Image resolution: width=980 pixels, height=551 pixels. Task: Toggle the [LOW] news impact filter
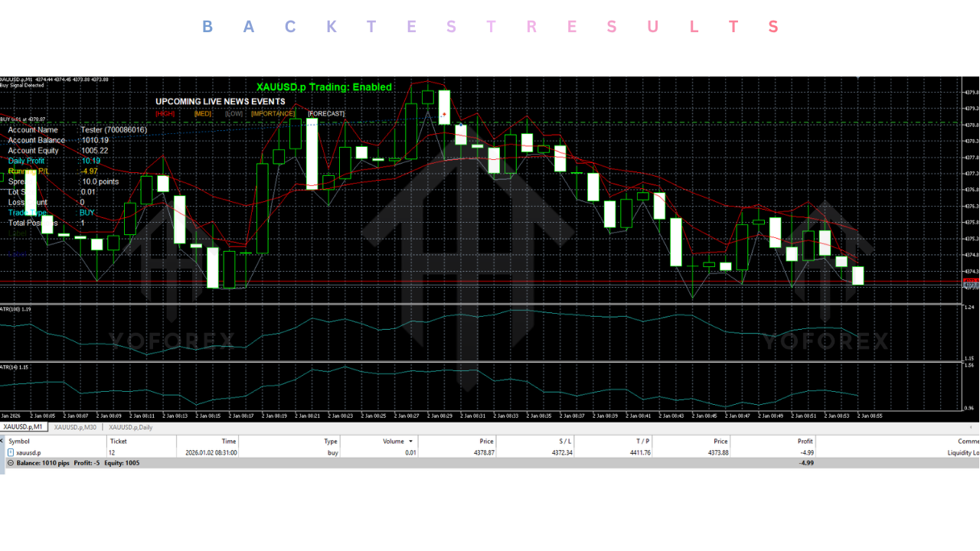[x=234, y=114]
